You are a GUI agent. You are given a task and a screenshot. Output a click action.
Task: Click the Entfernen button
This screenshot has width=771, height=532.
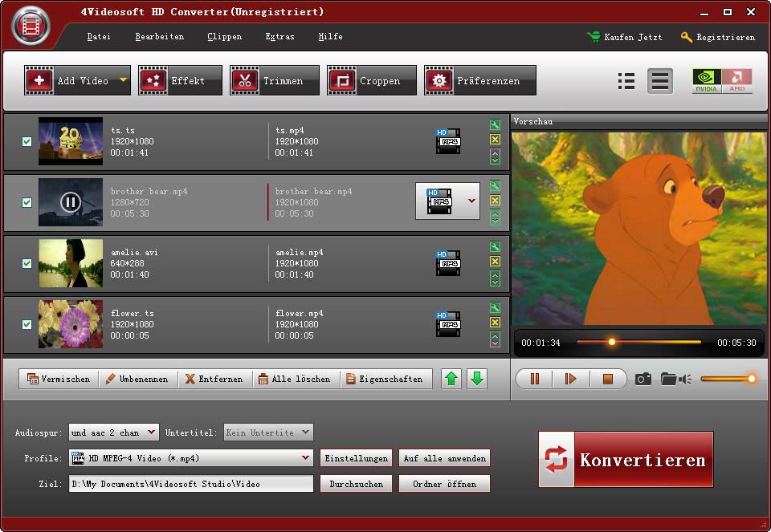point(215,379)
